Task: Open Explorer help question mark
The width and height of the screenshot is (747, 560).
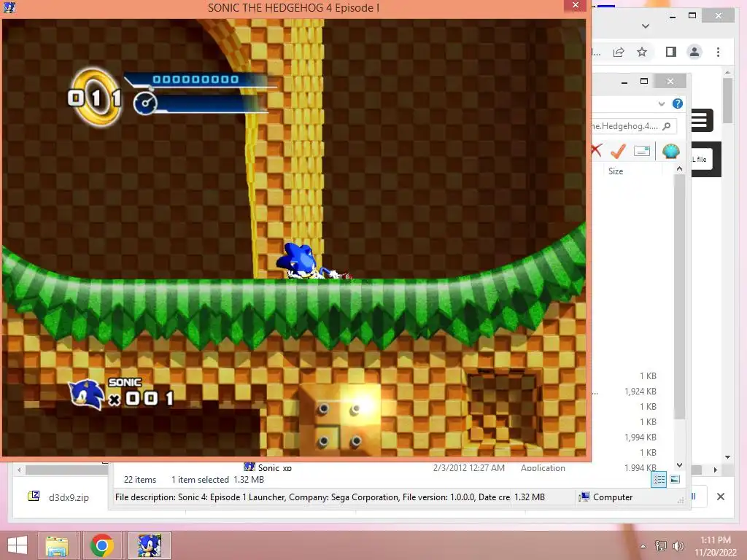Action: [x=678, y=104]
